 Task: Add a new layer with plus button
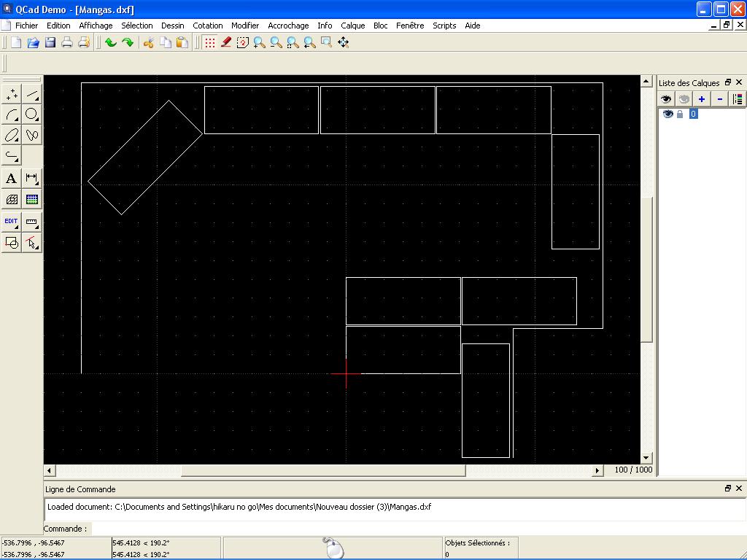point(702,99)
